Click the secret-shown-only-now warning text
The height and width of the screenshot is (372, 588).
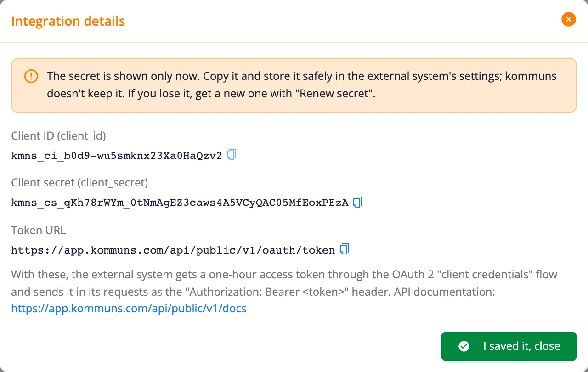click(302, 85)
